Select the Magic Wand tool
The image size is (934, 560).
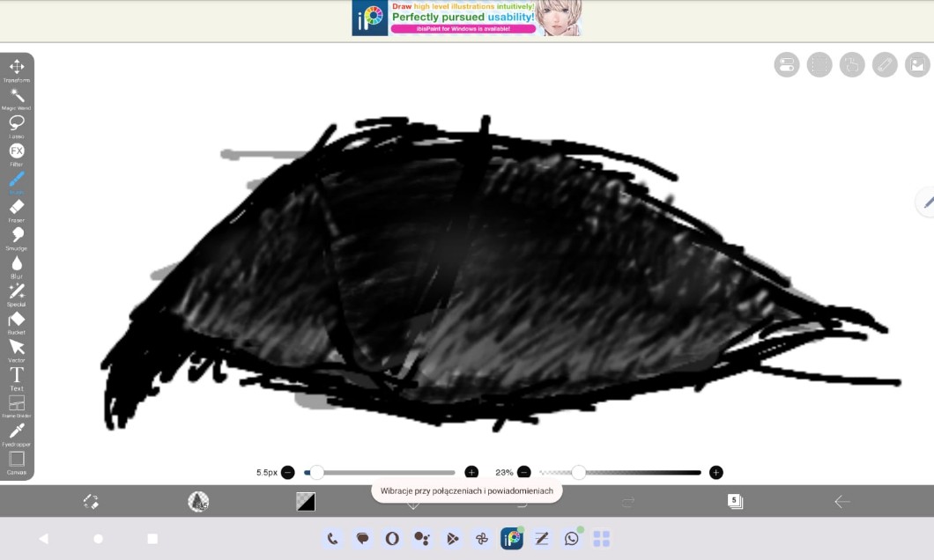coord(17,95)
